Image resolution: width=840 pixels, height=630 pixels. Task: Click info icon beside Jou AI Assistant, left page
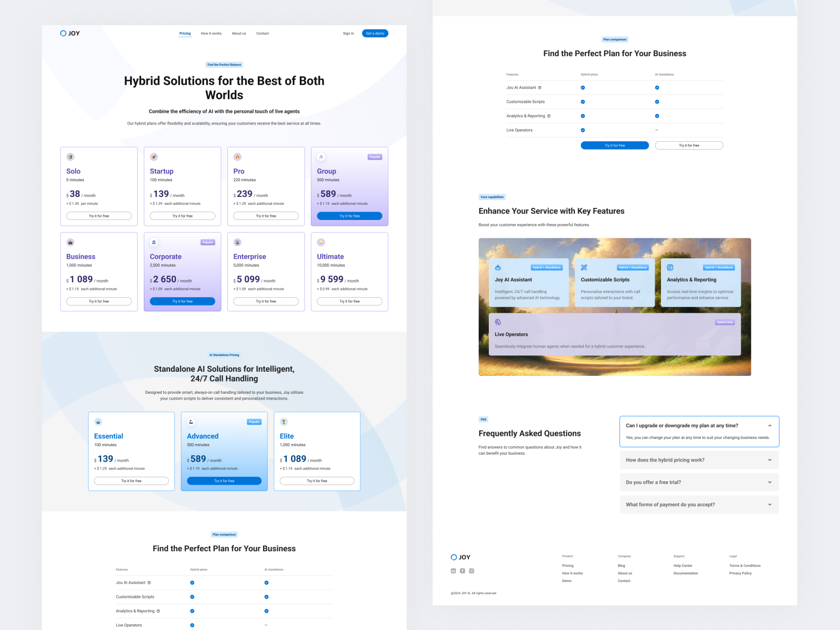tap(149, 583)
